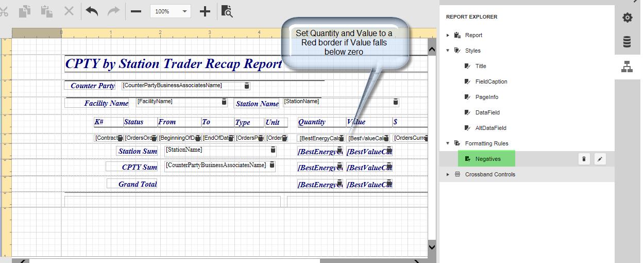
Task: Open the 100% zoom level dropdown
Action: click(x=184, y=11)
